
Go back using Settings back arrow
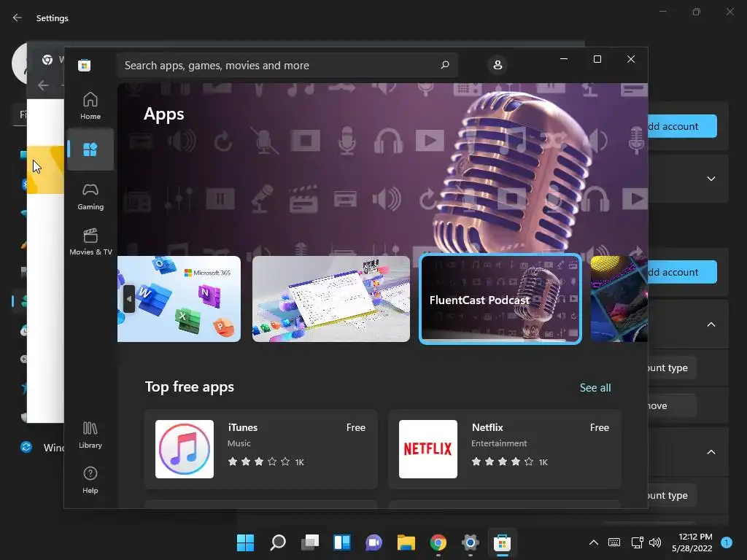18,17
